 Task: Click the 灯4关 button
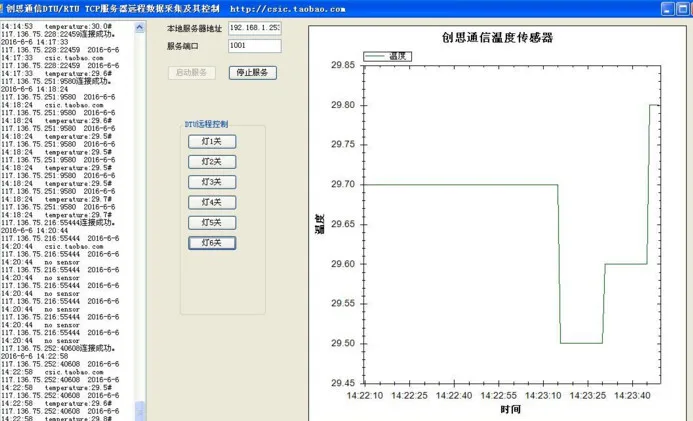click(212, 202)
